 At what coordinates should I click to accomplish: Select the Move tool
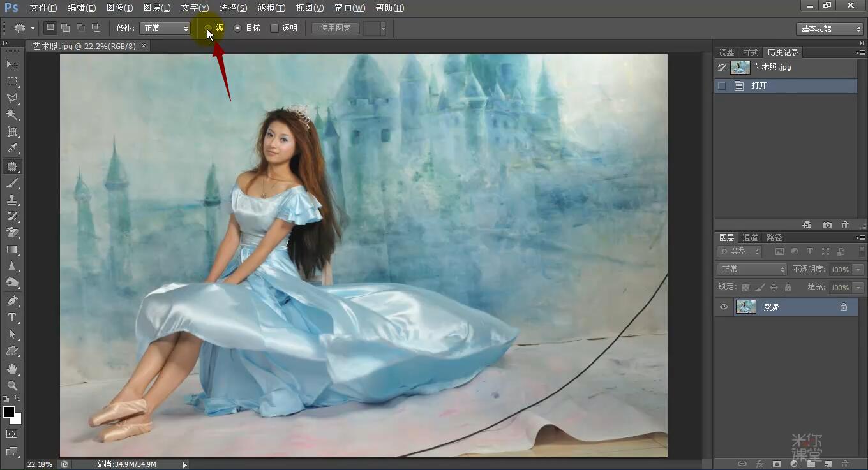coord(12,65)
